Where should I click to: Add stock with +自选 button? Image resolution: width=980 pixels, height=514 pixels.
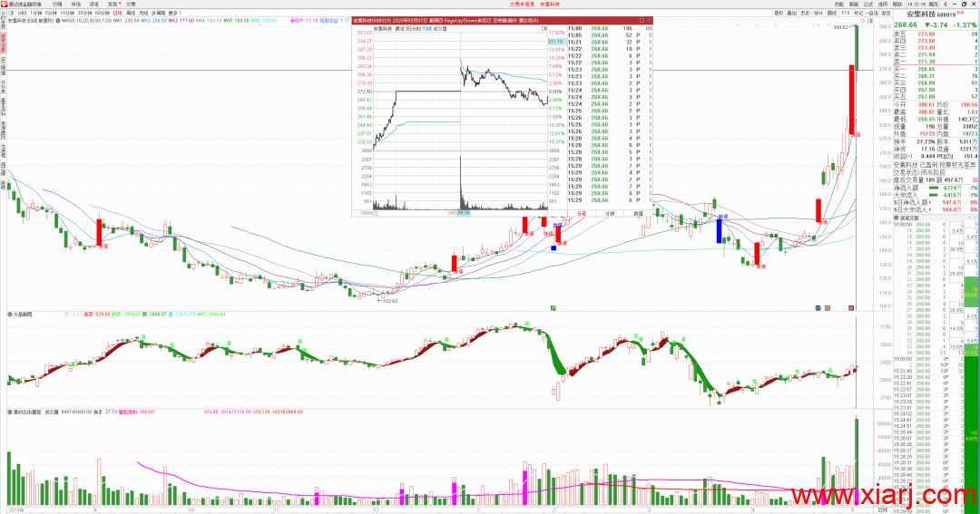click(x=872, y=13)
